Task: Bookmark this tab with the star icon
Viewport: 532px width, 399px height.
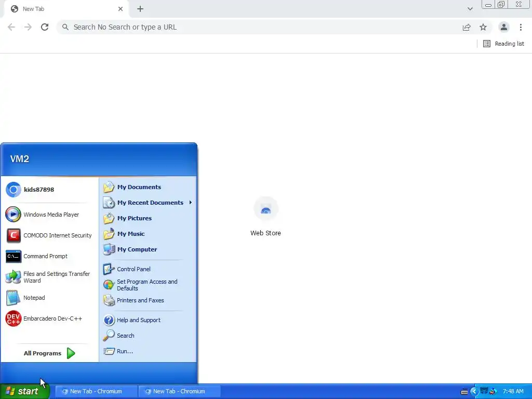Action: (x=483, y=27)
